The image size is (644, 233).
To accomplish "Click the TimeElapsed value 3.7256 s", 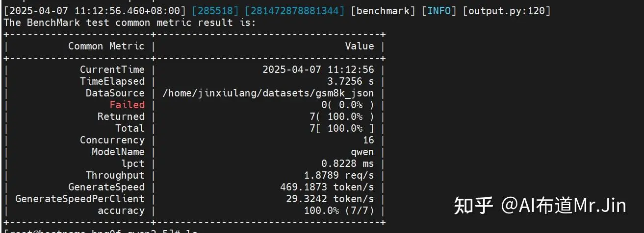I will point(351,81).
